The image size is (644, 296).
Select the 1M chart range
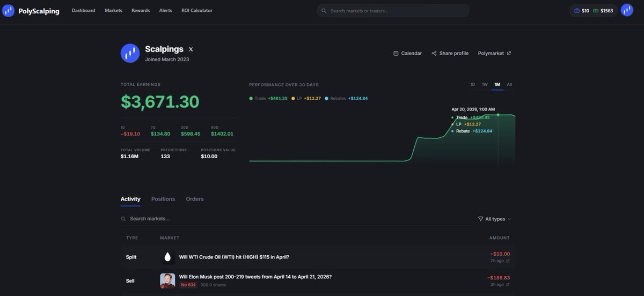click(497, 85)
